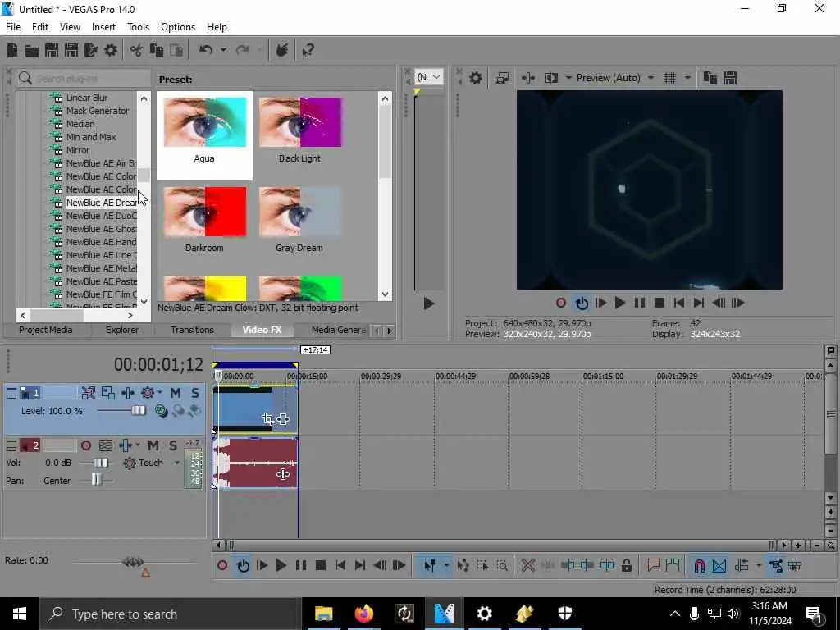Viewport: 840px width, 630px height.
Task: Open the Options menu
Action: coord(178,27)
